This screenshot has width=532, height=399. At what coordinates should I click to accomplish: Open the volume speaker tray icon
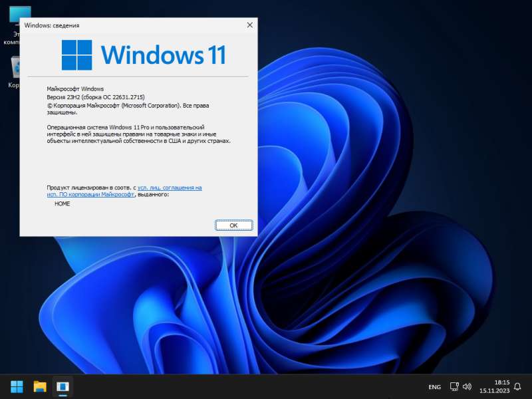pos(467,386)
